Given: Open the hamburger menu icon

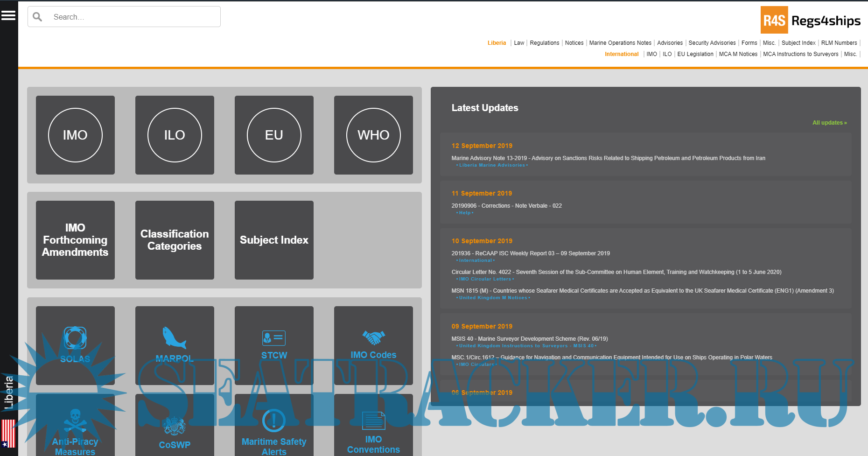Looking at the screenshot, I should coord(8,15).
